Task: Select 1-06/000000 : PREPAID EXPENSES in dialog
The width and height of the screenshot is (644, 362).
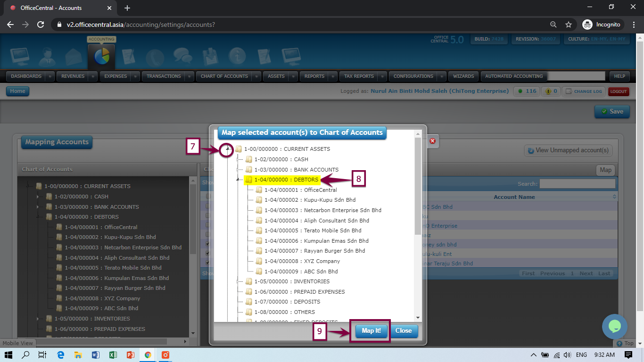Action: (299, 292)
